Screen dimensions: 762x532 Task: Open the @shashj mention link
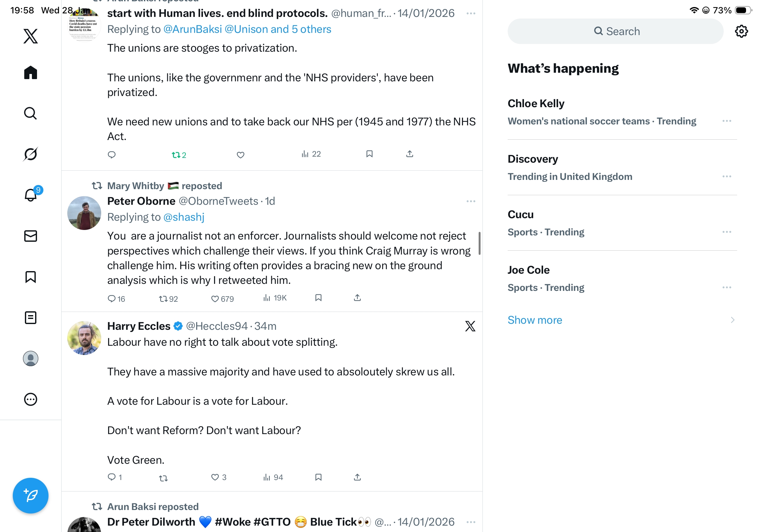click(184, 217)
